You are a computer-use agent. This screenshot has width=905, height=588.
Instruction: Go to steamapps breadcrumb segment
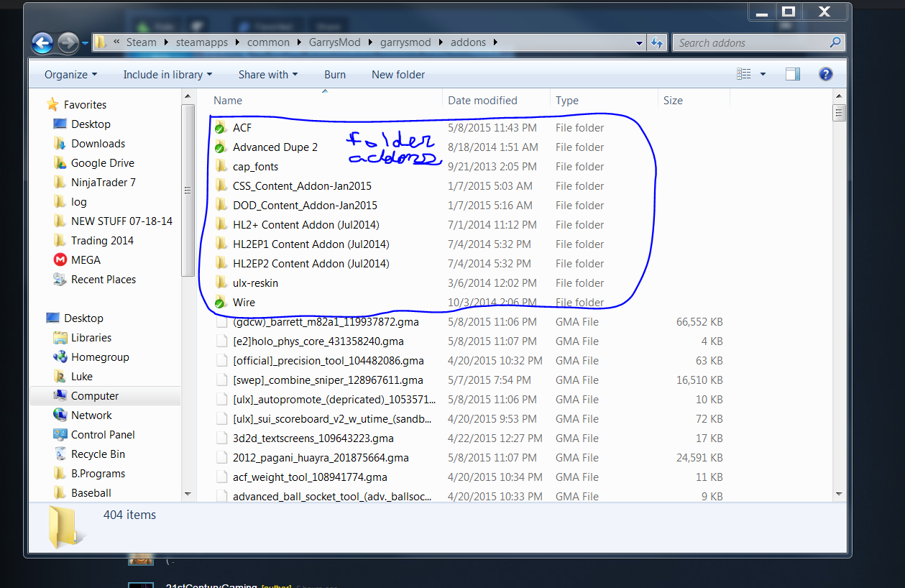point(202,42)
